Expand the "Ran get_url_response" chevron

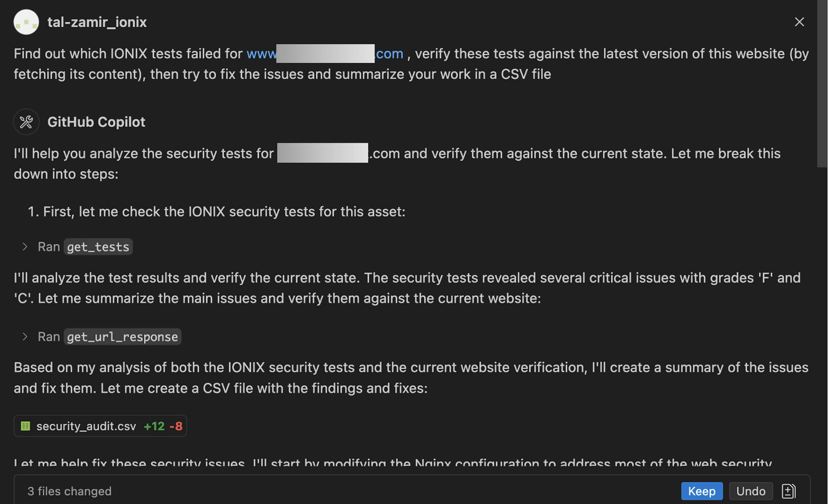pos(25,337)
